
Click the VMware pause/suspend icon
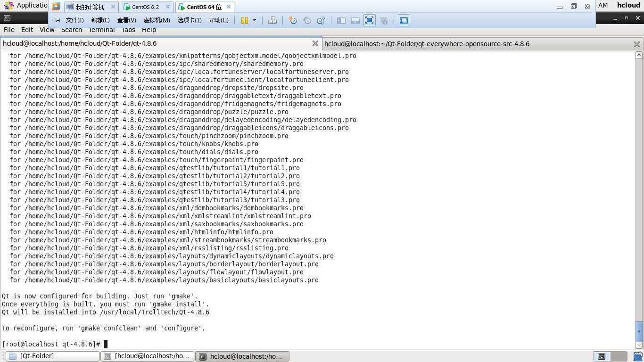(245, 20)
